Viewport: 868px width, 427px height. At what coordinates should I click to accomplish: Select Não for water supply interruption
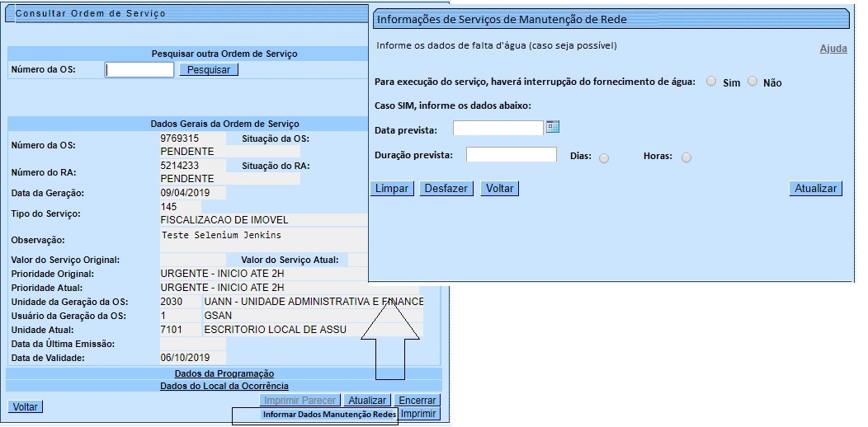click(752, 82)
